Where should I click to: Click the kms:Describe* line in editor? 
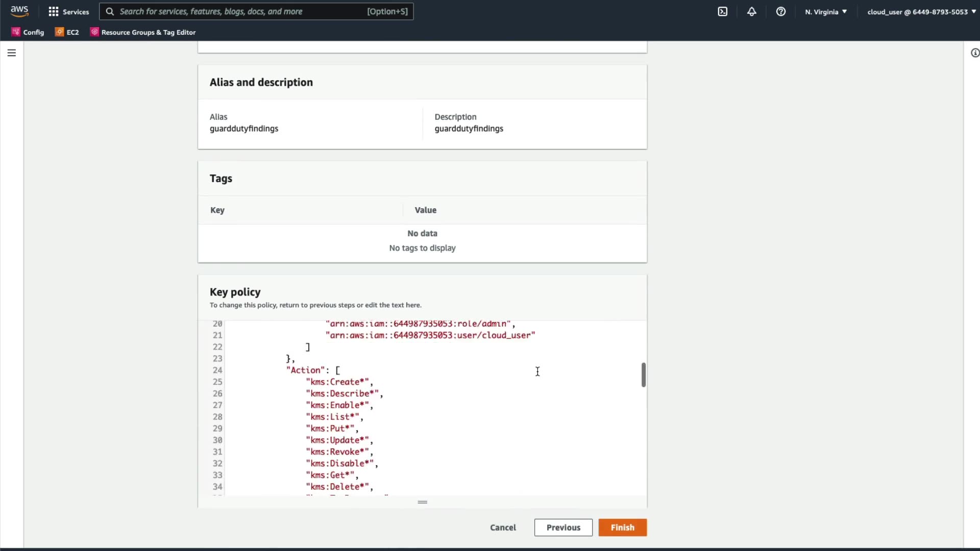pyautogui.click(x=344, y=393)
